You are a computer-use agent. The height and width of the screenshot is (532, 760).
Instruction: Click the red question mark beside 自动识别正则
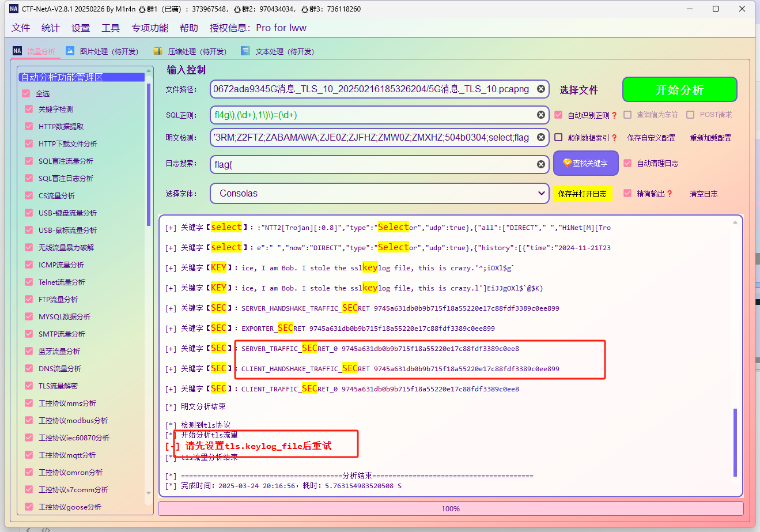614,115
